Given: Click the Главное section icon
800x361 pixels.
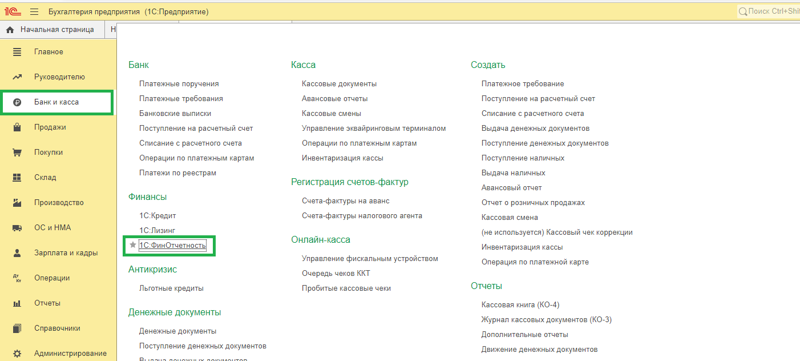Looking at the screenshot, I should click(x=17, y=51).
